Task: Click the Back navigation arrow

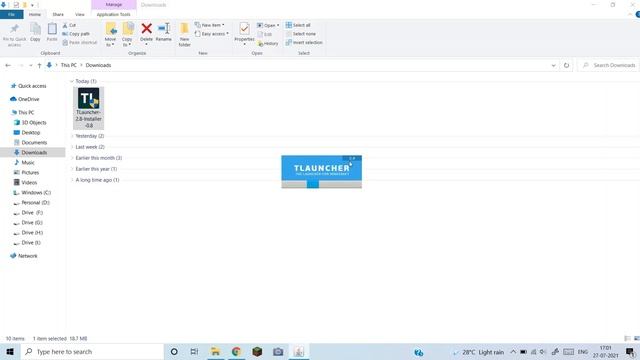Action: pos(8,65)
